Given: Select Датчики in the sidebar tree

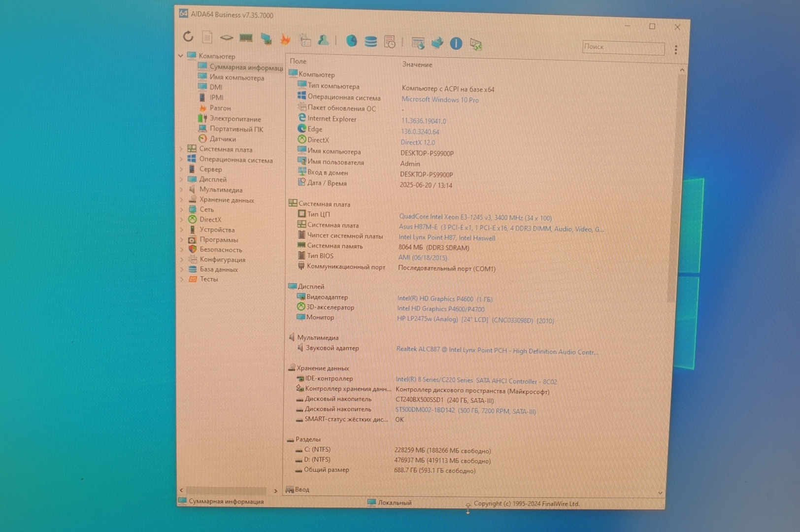Looking at the screenshot, I should click(222, 139).
